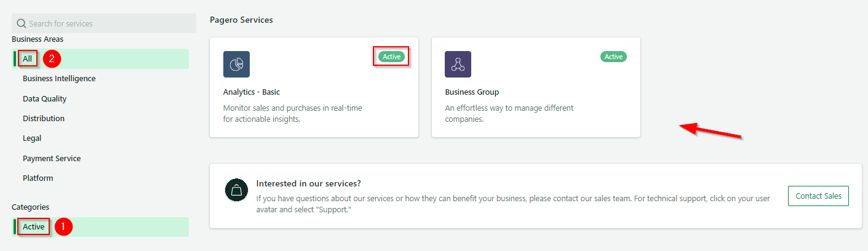Click the Active badge on Business Group

coord(613,57)
